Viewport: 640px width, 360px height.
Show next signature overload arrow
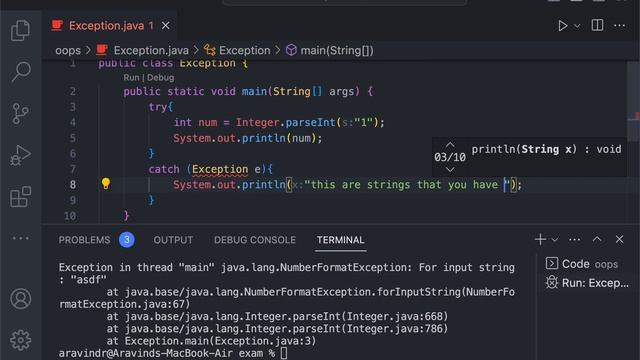(x=450, y=169)
